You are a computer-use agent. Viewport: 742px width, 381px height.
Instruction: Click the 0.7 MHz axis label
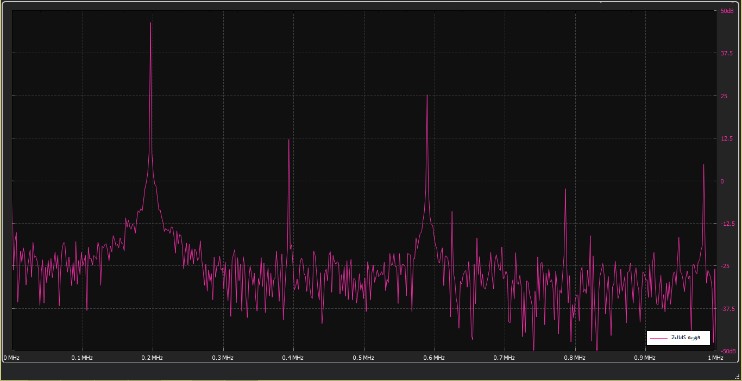pos(504,358)
